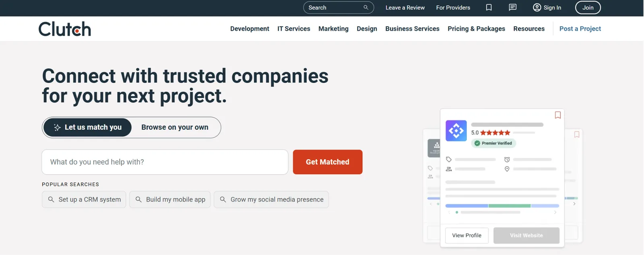
Task: Select Let us match you option
Action: point(87,127)
